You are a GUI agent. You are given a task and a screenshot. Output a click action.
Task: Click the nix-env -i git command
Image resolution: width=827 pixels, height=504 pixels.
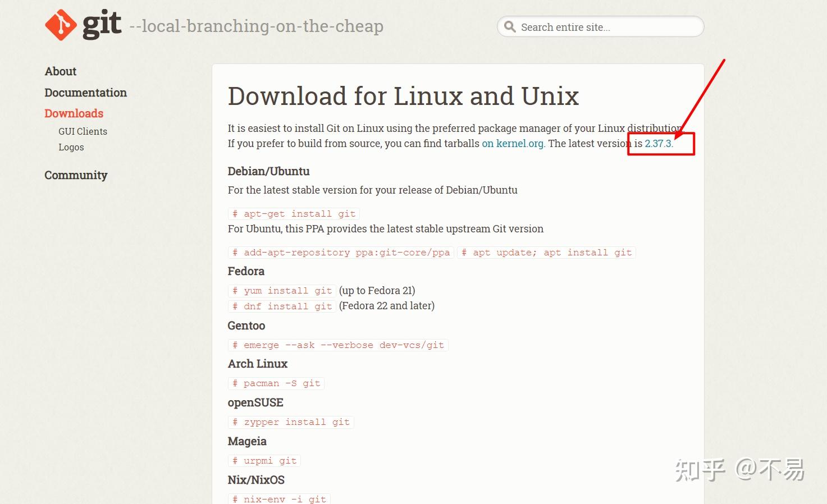click(279, 498)
